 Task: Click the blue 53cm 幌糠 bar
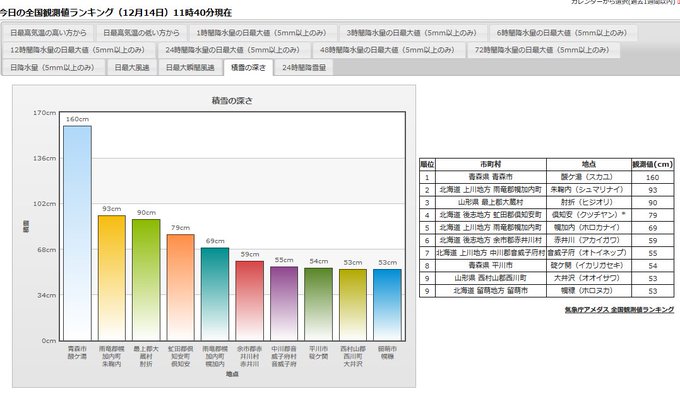(387, 305)
